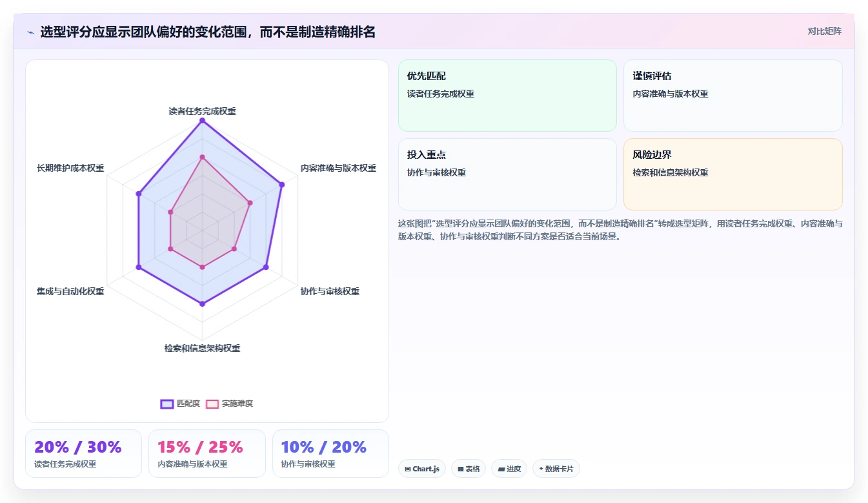Click the 10% / 20% stat card
Image resolution: width=868 pixels, height=503 pixels.
click(x=330, y=454)
